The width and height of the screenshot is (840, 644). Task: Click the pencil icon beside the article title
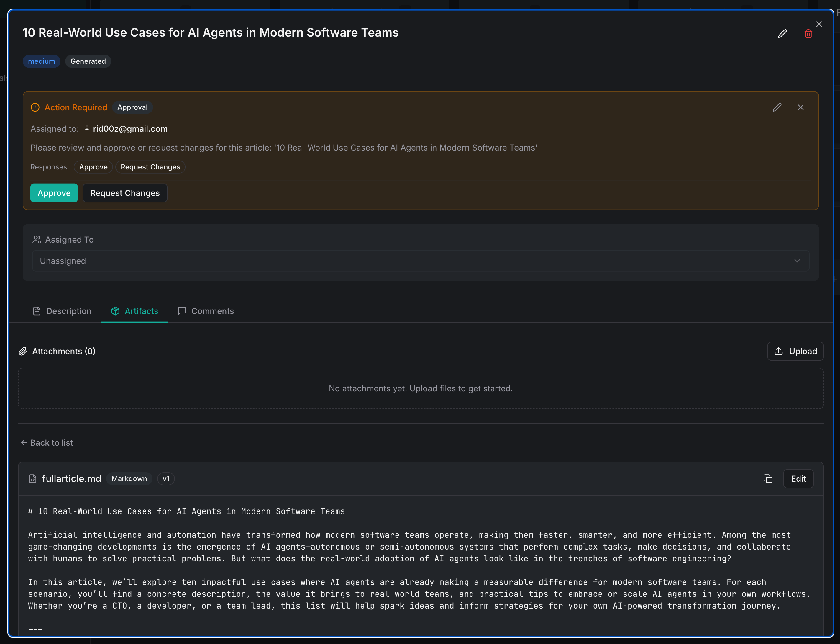[x=782, y=34]
